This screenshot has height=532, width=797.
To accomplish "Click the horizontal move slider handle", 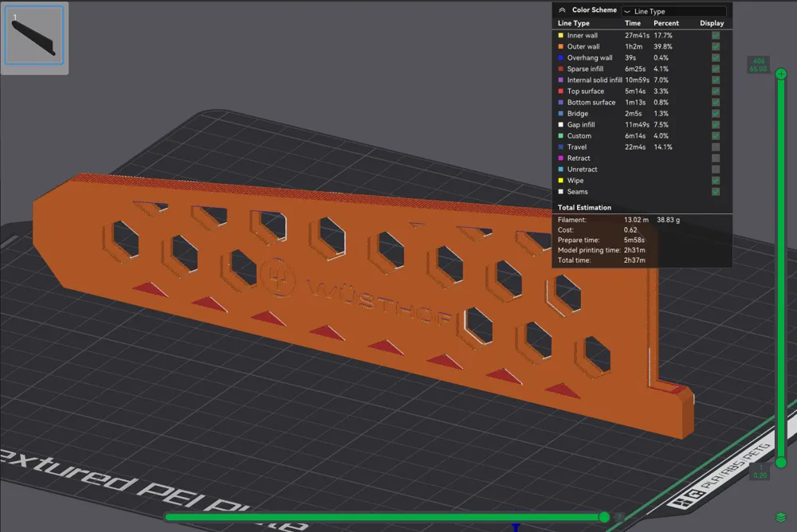I will pos(604,517).
